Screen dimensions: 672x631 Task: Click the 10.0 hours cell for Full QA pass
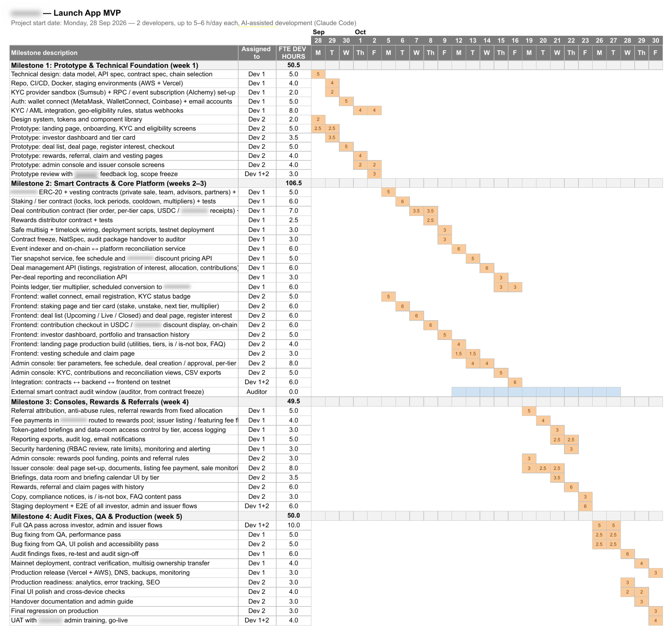(x=293, y=525)
